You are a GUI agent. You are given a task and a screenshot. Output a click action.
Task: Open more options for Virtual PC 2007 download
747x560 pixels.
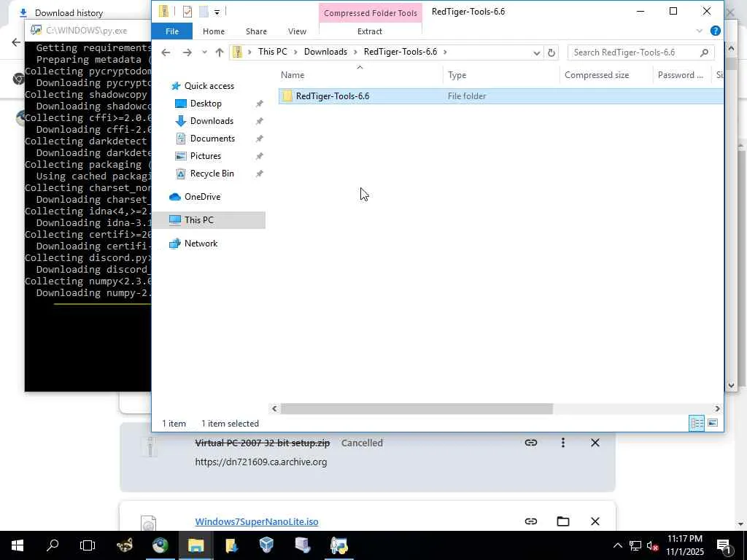(x=562, y=443)
